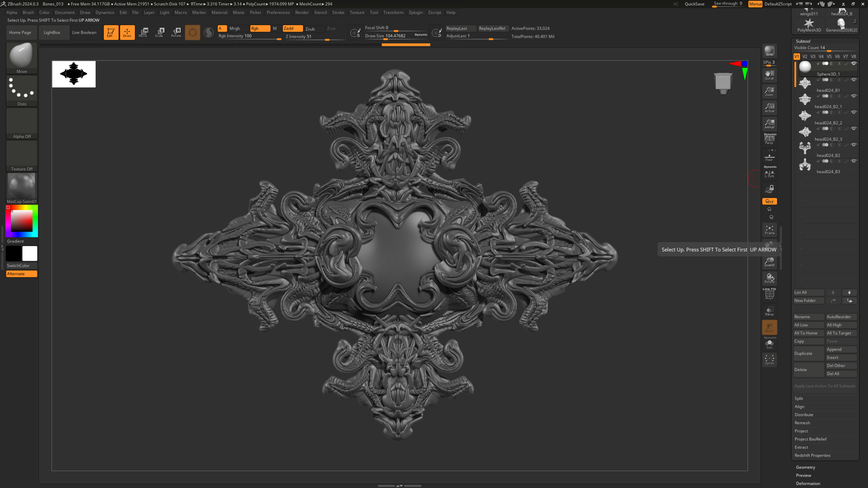Hide the head024_B1 subtool eye
The image size is (868, 488).
click(854, 80)
